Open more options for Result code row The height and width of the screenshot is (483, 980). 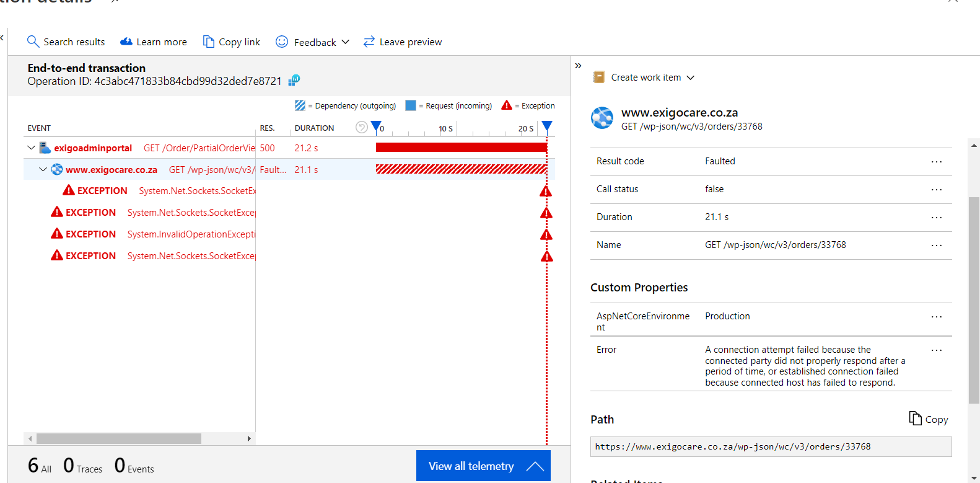click(x=937, y=161)
